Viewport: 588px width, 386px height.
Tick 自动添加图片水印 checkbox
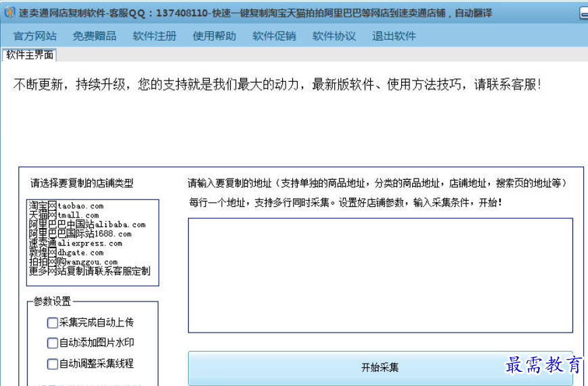tap(53, 343)
